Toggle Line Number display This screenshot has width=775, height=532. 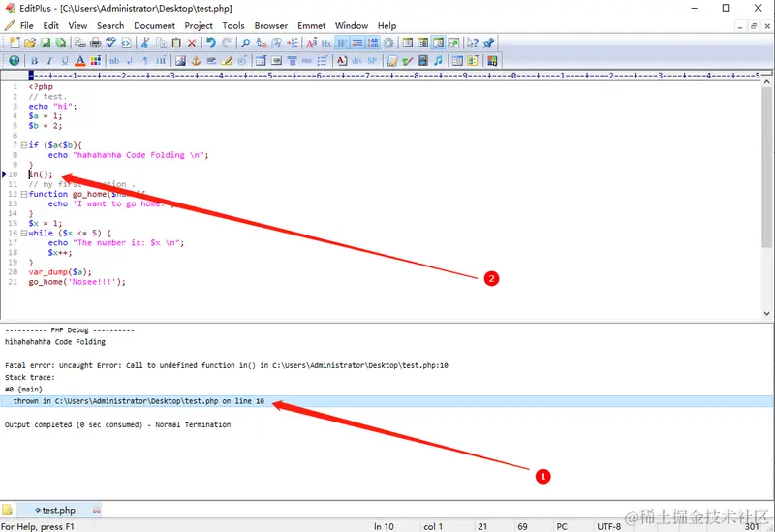click(373, 43)
